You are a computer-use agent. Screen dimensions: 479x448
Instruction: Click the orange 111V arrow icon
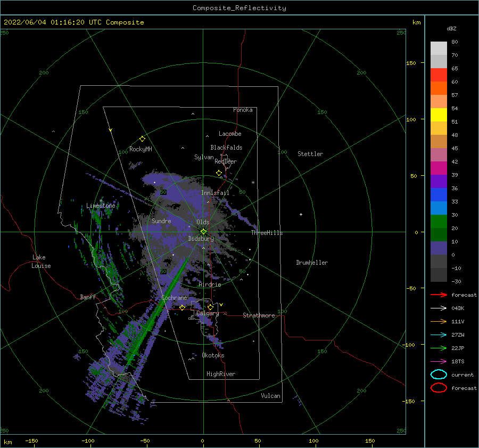[439, 321]
